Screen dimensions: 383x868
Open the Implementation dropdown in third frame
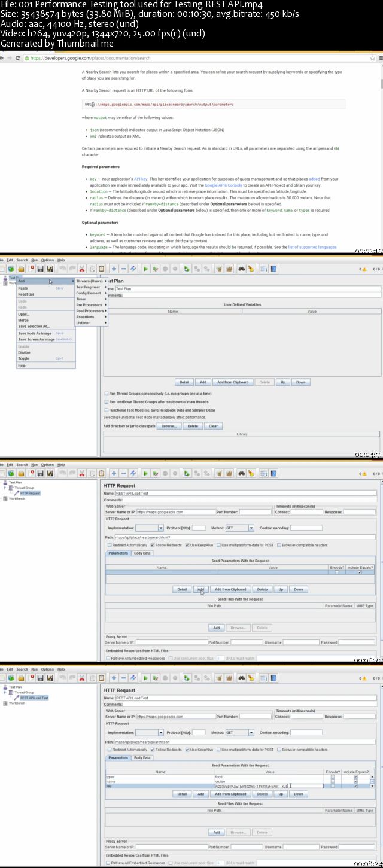pos(160,528)
